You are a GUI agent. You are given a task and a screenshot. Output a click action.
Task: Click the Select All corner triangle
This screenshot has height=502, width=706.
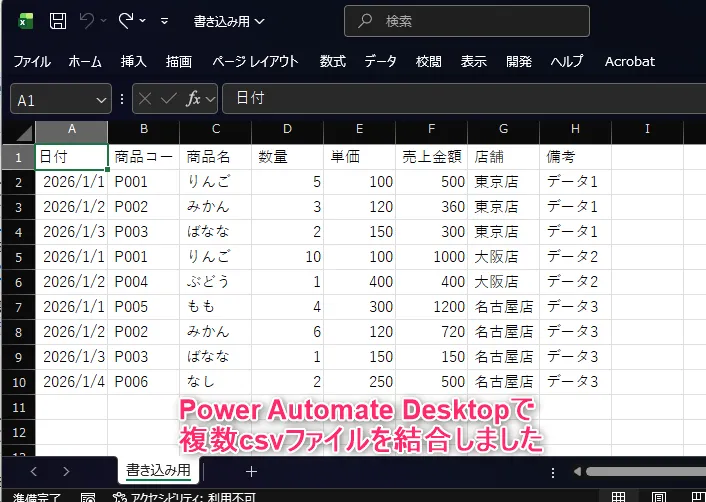coord(18,130)
